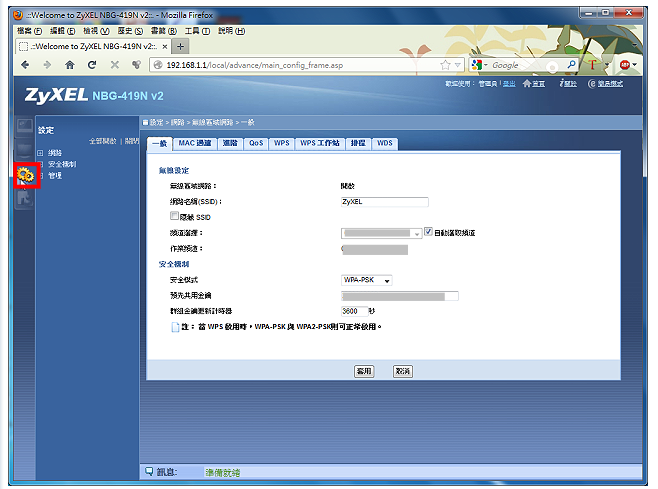The image size is (658, 489).
Task: Open the 編輯(E) menu
Action: tap(63, 31)
